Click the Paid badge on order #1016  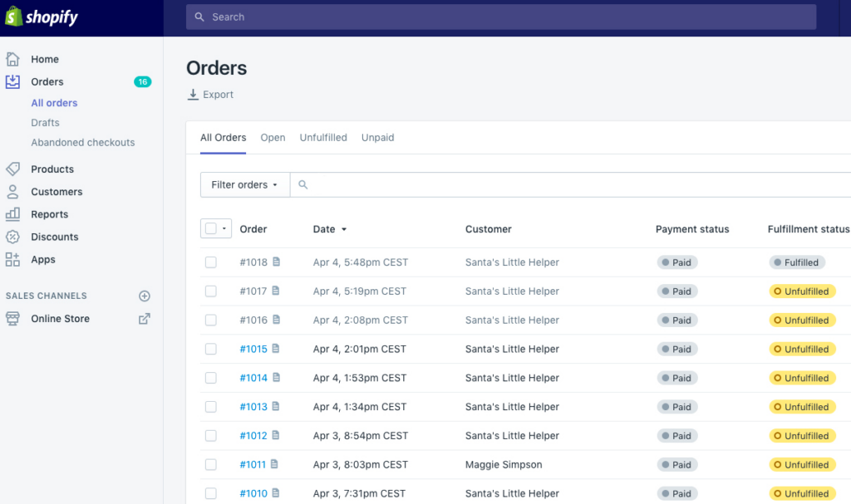(x=676, y=321)
